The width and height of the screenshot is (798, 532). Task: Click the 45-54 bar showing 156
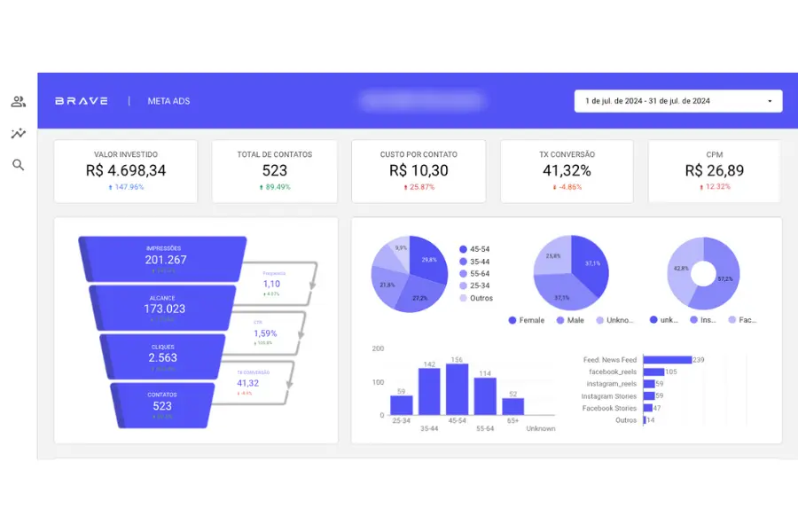coord(457,389)
